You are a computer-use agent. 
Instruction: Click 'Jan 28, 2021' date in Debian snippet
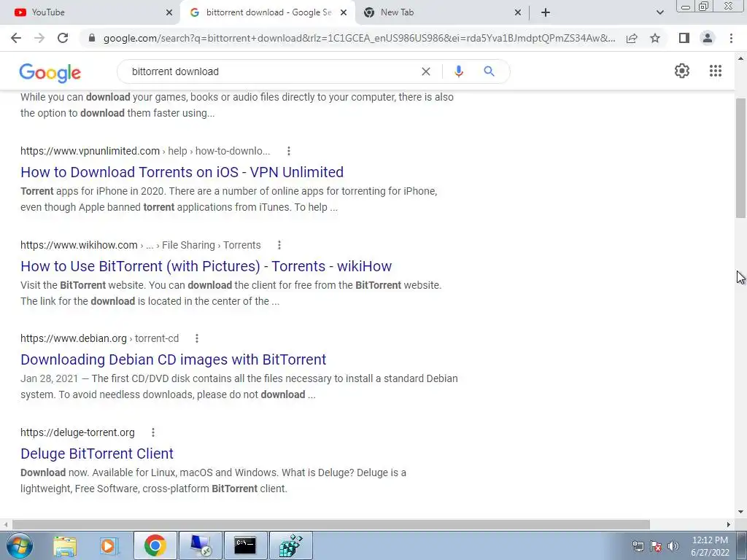pyautogui.click(x=49, y=378)
